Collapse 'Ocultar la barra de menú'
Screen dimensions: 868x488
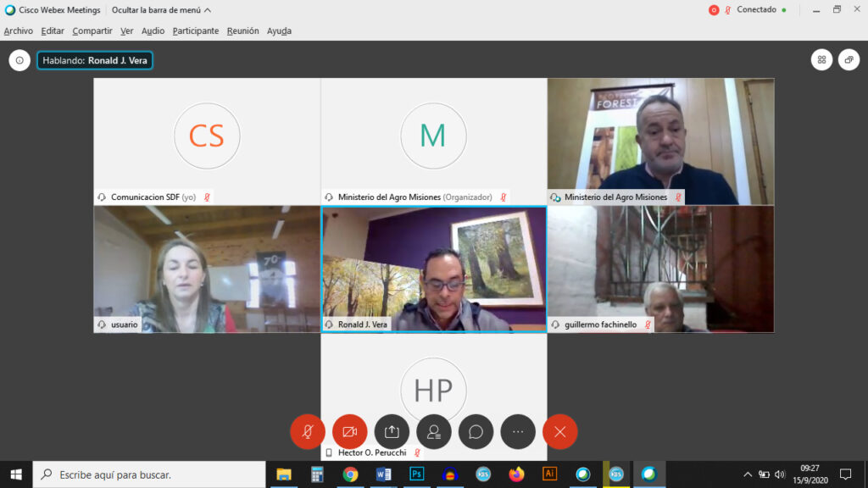pyautogui.click(x=161, y=10)
